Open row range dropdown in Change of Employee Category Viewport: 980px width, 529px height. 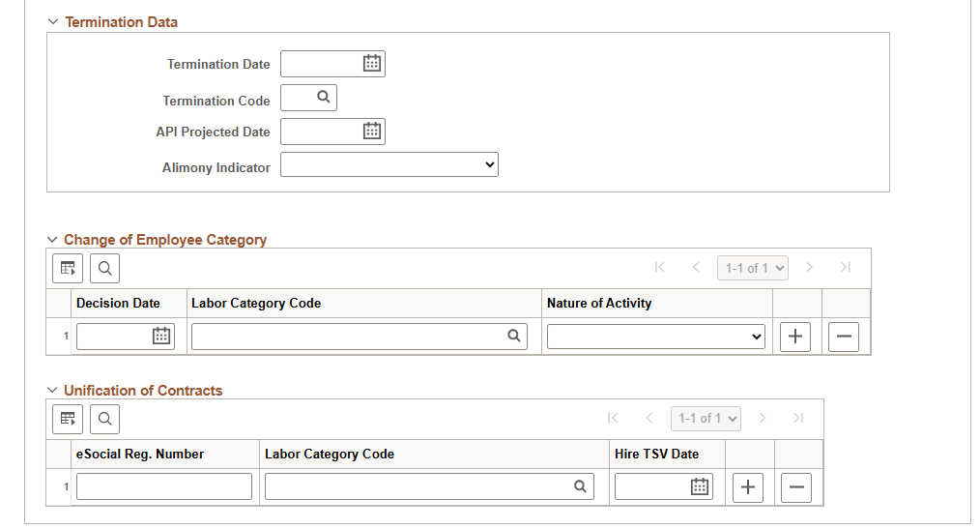click(753, 268)
